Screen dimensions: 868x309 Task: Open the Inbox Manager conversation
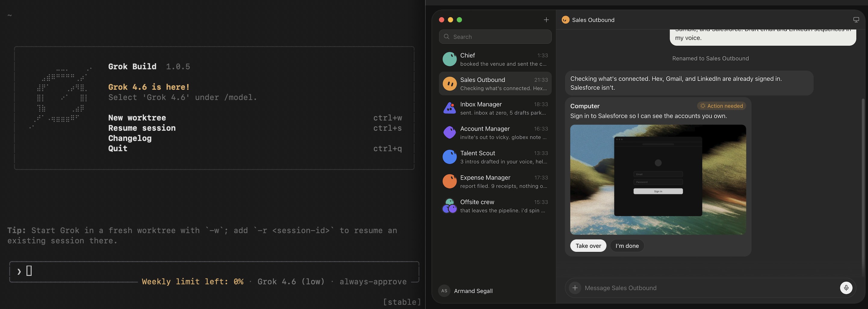coord(495,108)
